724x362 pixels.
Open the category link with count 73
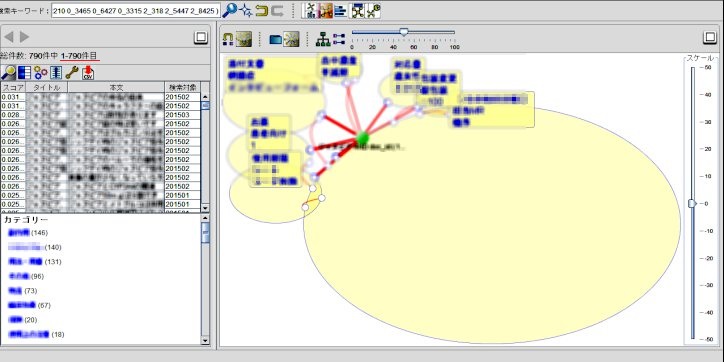click(16, 291)
